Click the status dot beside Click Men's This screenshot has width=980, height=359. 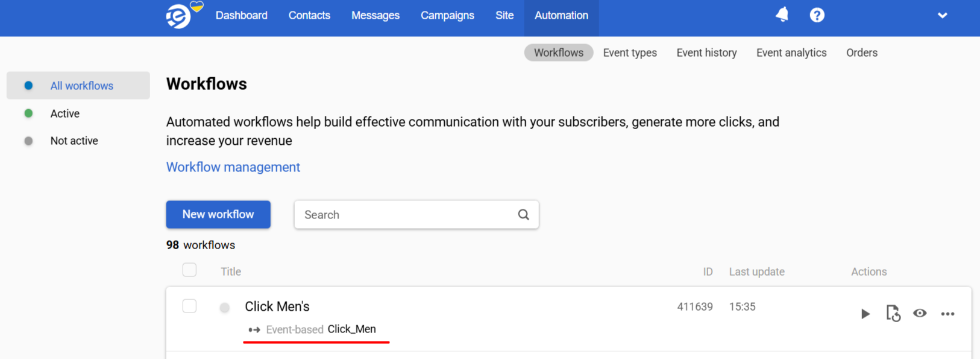click(x=225, y=308)
